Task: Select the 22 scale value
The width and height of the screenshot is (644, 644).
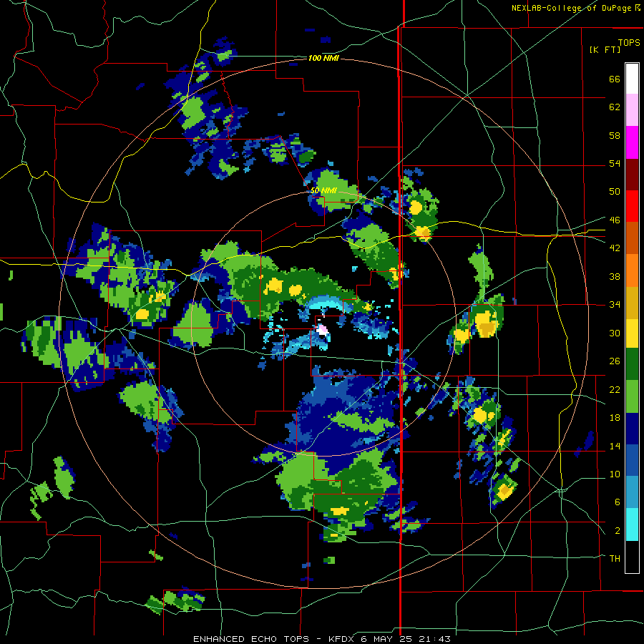Action: coord(615,389)
